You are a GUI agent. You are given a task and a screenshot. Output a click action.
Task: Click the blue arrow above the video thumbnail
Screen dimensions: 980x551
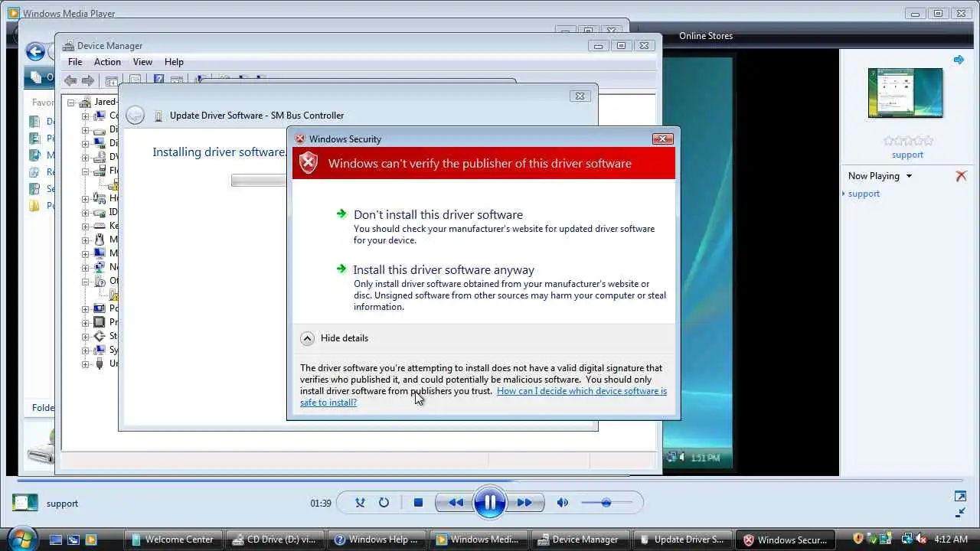click(959, 60)
